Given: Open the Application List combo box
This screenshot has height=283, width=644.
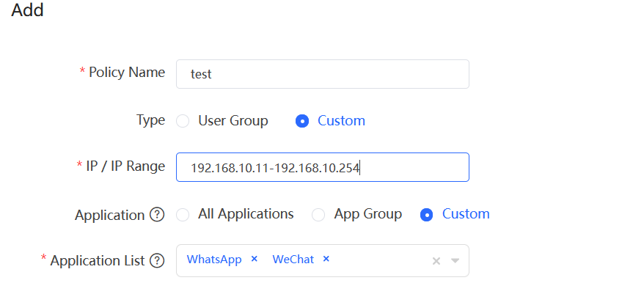Looking at the screenshot, I should (323, 260).
